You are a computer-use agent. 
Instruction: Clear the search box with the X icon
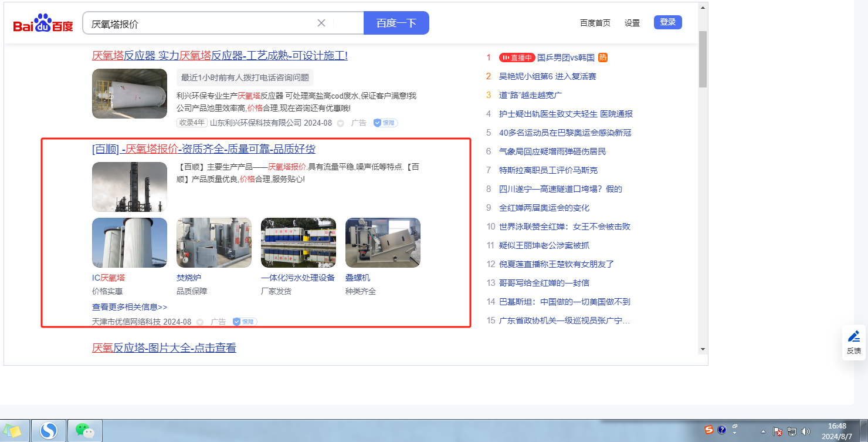321,23
